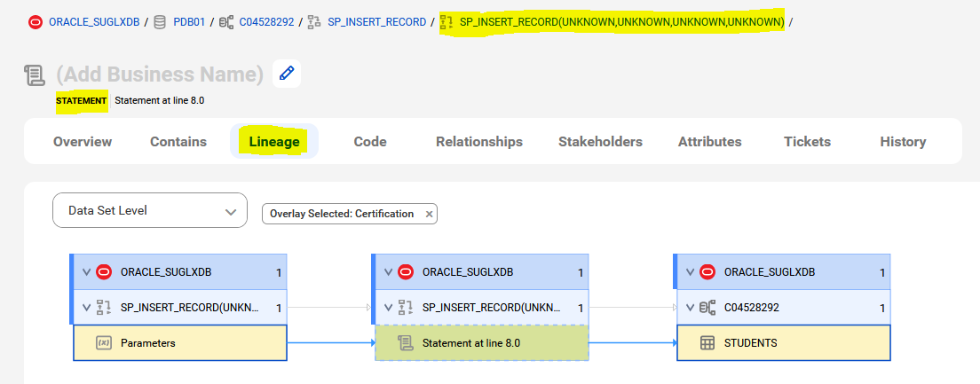Click the Oracle icon in the breadcrumb

coord(36,22)
